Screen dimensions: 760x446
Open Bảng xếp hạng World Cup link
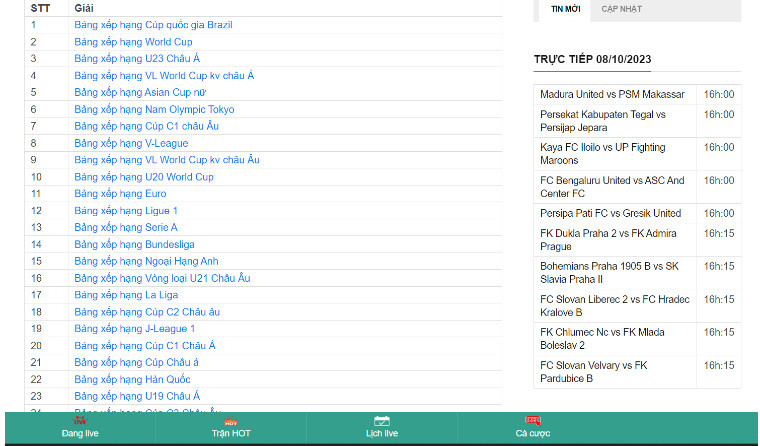pyautogui.click(x=133, y=42)
